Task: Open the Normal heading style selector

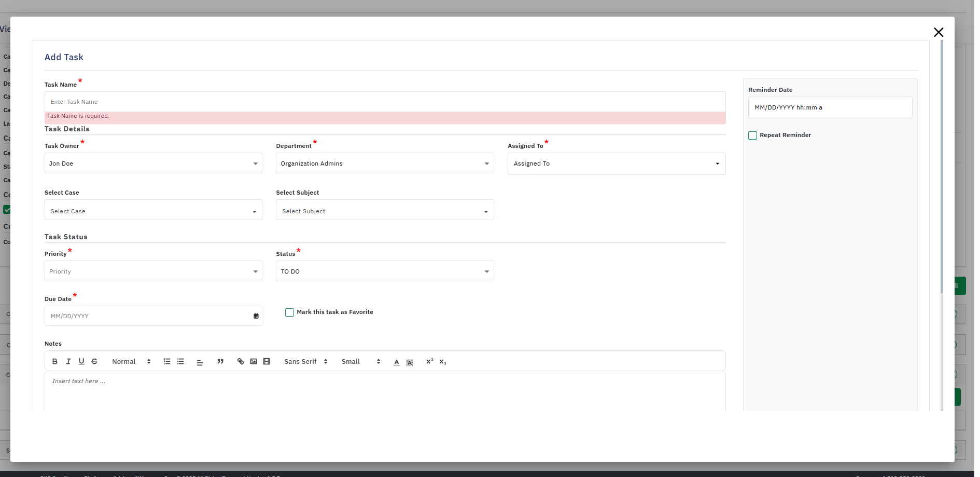Action: (131, 362)
